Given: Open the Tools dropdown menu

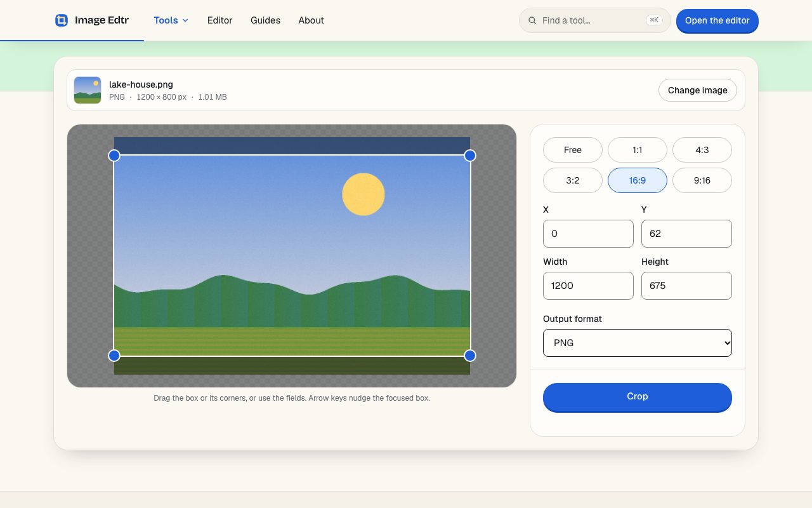Looking at the screenshot, I should click(171, 20).
